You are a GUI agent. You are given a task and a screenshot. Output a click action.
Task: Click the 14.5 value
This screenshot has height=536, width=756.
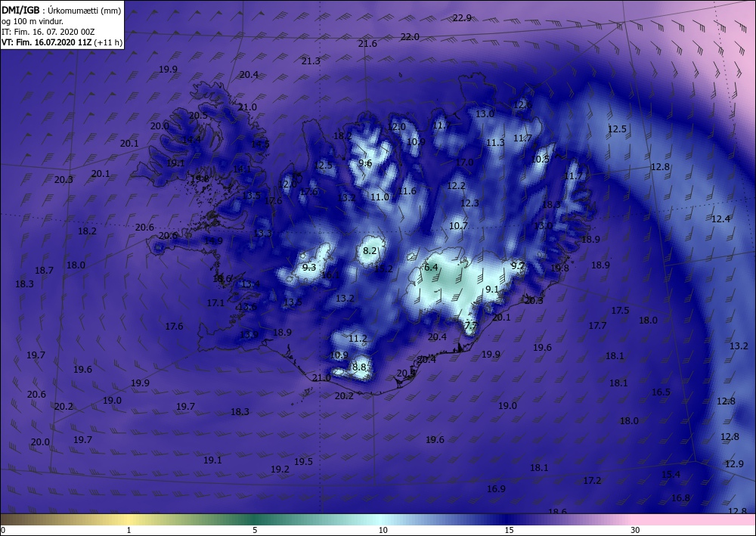coord(260,144)
